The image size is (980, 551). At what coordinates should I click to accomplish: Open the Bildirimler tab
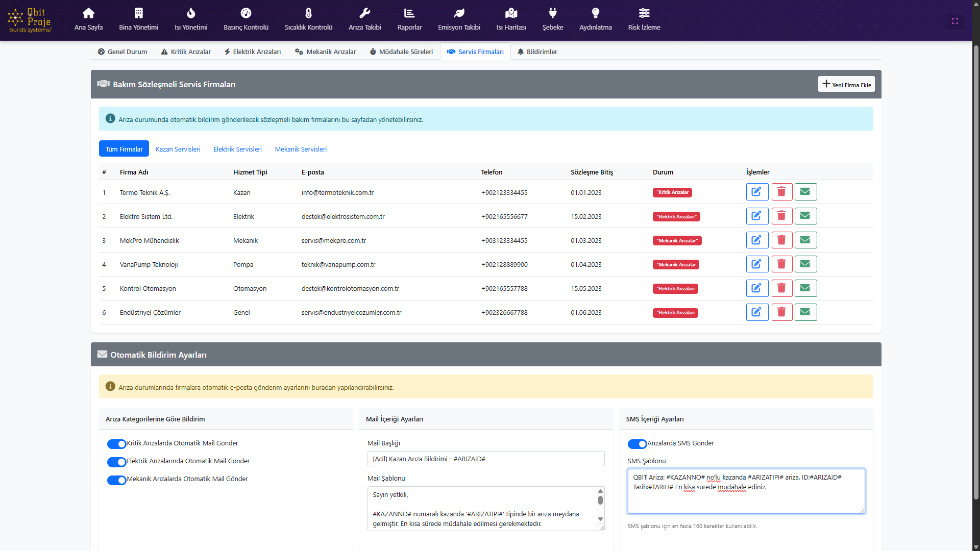coord(537,52)
